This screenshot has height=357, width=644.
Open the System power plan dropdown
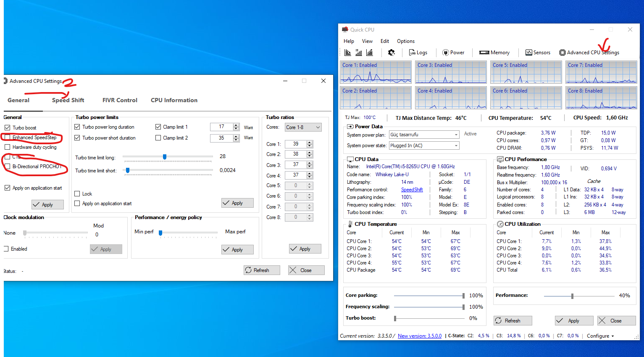coord(423,135)
